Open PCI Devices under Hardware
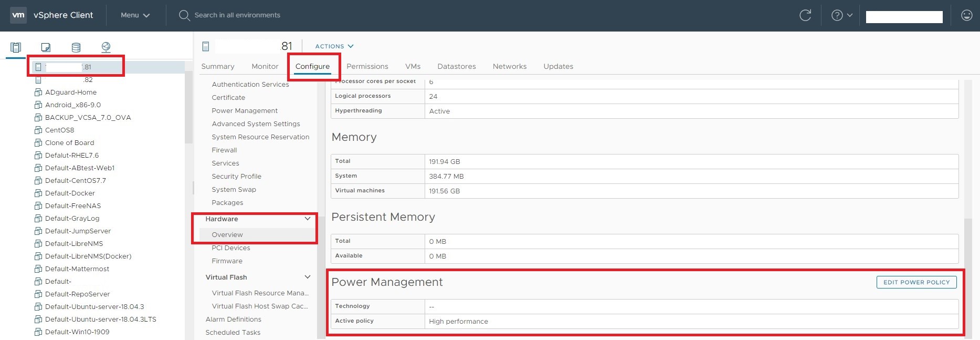980x340 pixels. (x=231, y=248)
